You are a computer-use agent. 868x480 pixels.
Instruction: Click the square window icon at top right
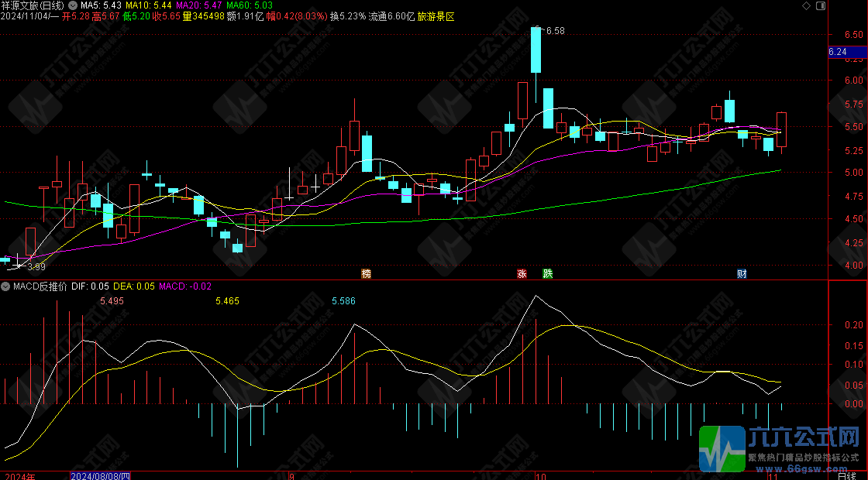[x=820, y=5]
